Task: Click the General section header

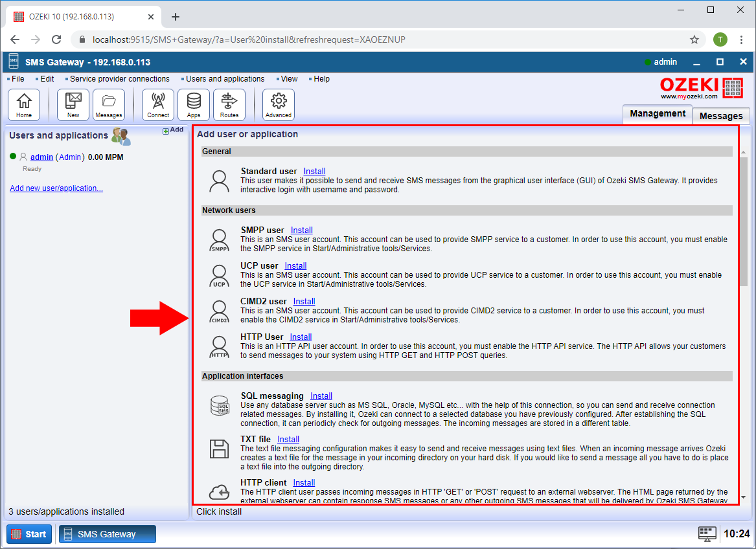Action: [x=466, y=151]
